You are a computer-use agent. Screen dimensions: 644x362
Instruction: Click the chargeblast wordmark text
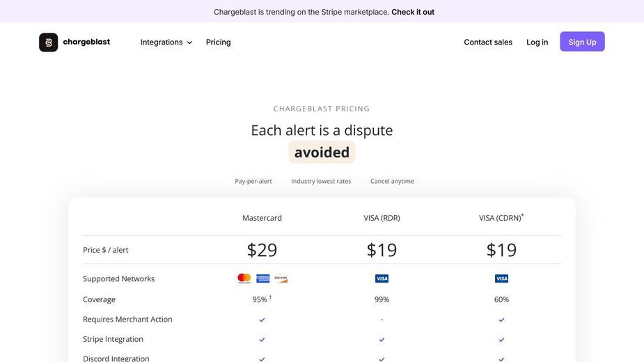[x=86, y=42]
